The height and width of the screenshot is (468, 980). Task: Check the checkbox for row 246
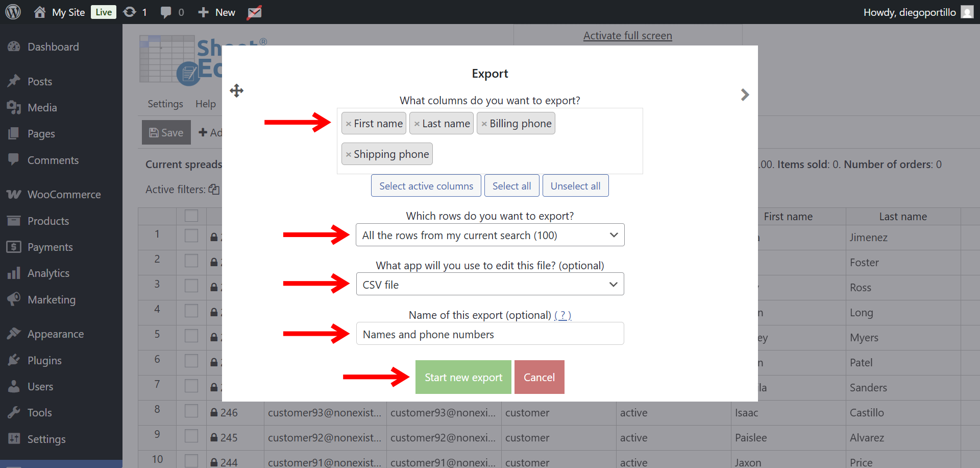coord(191,411)
